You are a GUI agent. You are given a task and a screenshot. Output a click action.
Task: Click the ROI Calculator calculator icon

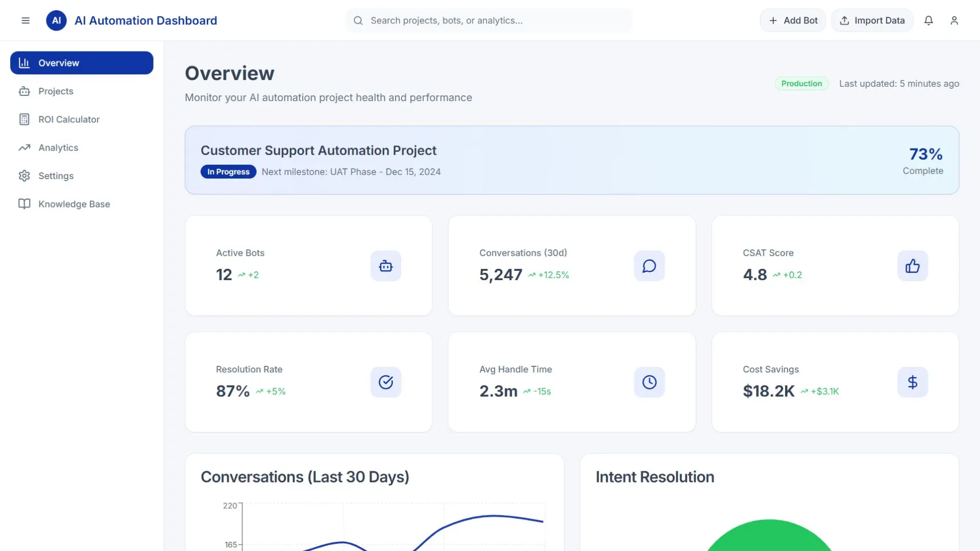click(24, 119)
